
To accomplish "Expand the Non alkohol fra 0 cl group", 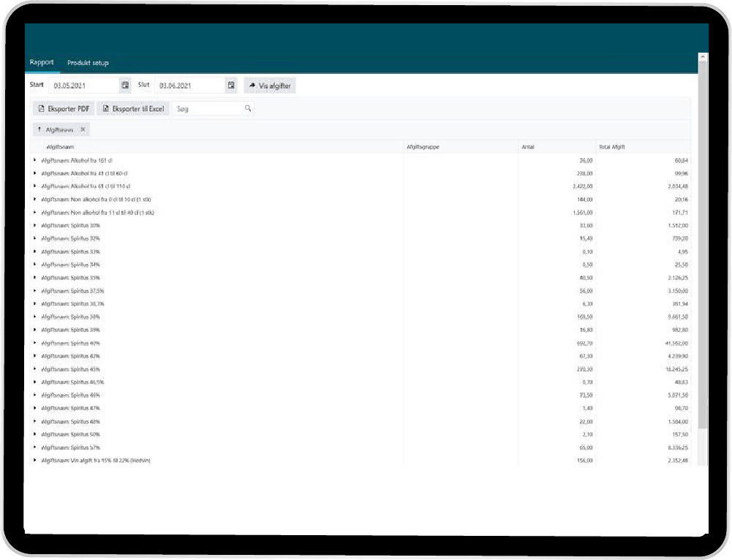I will coord(34,200).
